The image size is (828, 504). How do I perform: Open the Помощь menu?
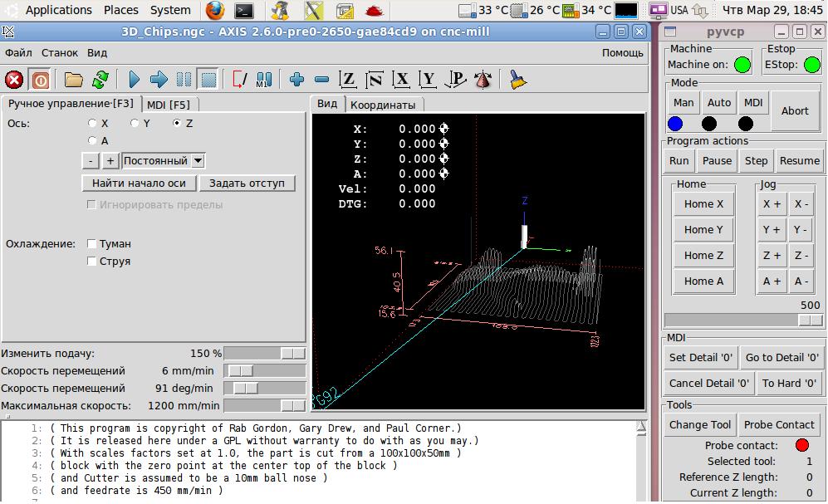pos(623,53)
